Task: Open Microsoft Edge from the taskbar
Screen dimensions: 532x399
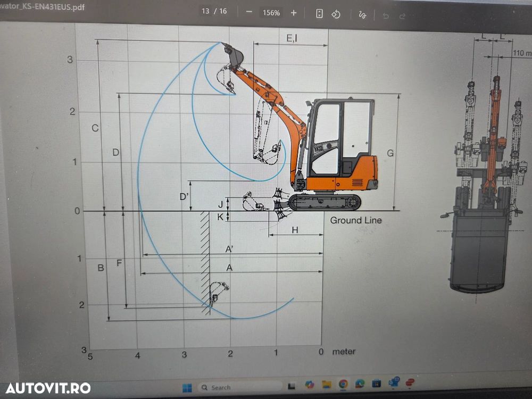Action: 360,384
